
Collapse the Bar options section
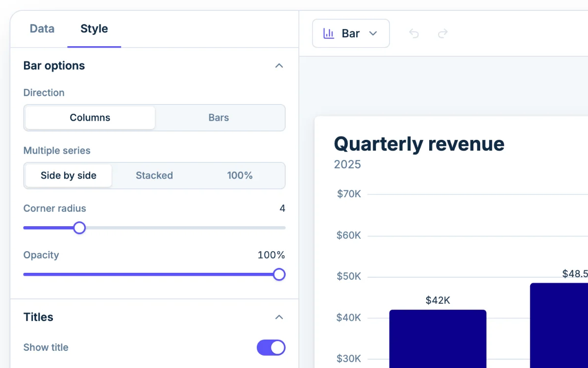(279, 66)
